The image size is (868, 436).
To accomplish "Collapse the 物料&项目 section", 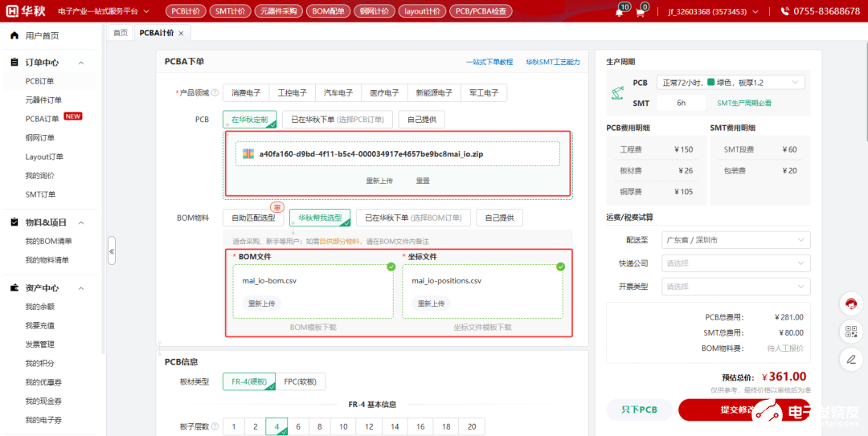I will click(x=81, y=223).
